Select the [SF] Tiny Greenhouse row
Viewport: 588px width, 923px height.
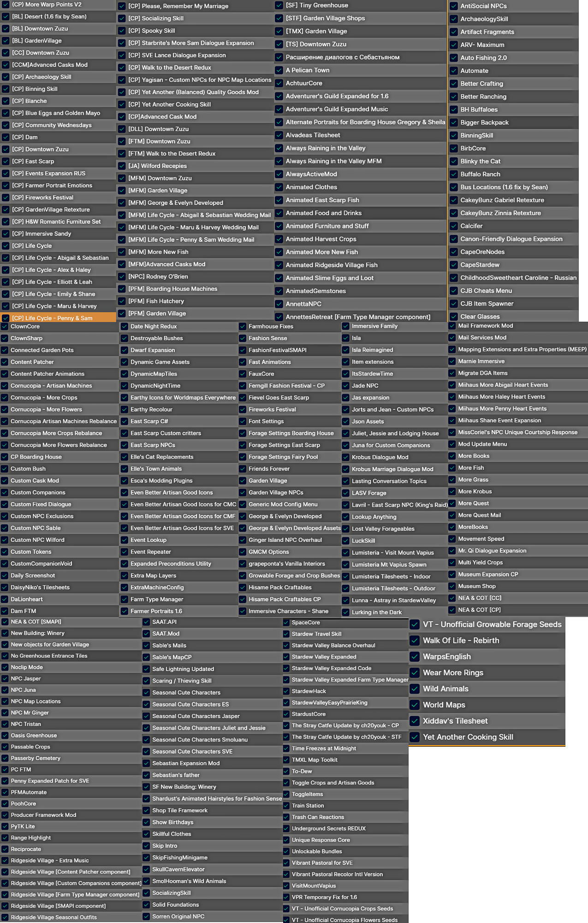361,6
